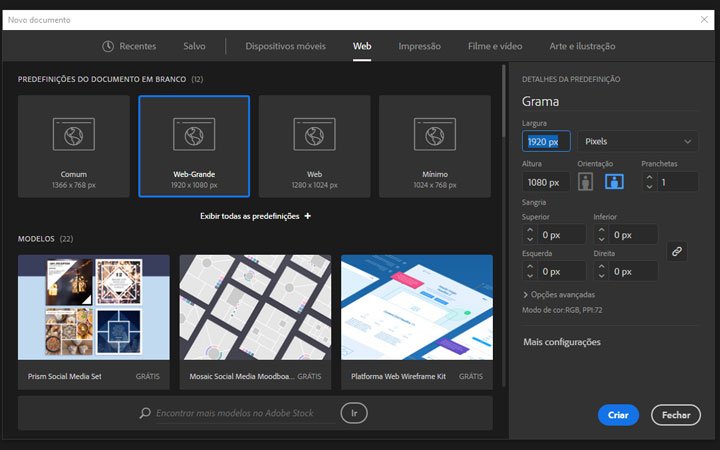Screen dimensions: 720x450
Task: Click the Recentes clock icon
Action: [108, 46]
